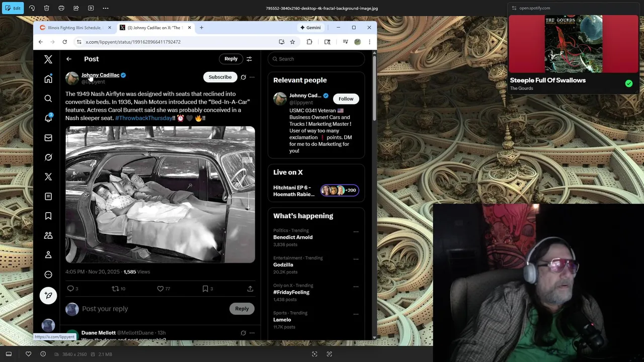Screen dimensions: 644x362
Task: Click the reply comment icon with 3
Action: tap(72, 289)
